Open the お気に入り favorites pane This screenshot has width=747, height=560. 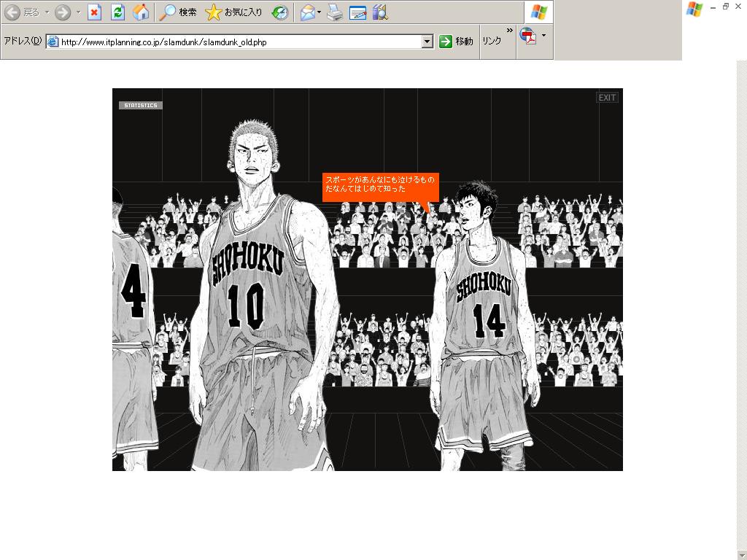[233, 13]
